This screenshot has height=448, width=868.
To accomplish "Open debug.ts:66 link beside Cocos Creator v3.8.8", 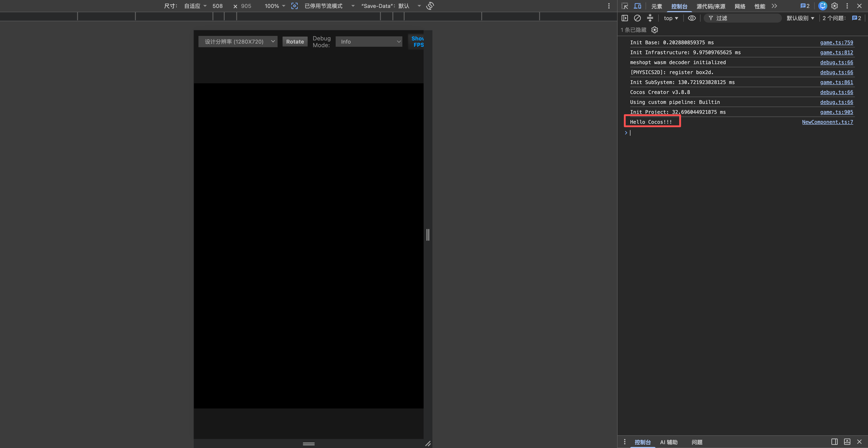I will 836,92.
